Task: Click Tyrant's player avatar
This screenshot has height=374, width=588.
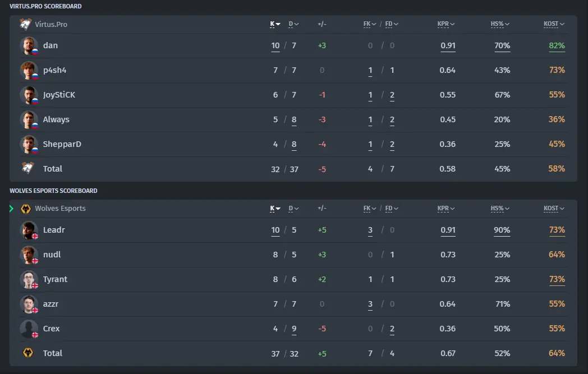Action: [x=29, y=280]
